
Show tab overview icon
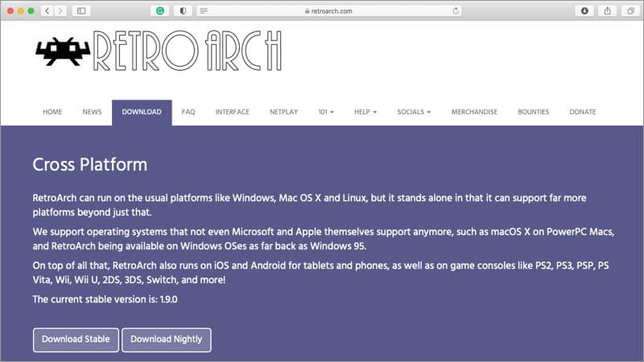[630, 10]
